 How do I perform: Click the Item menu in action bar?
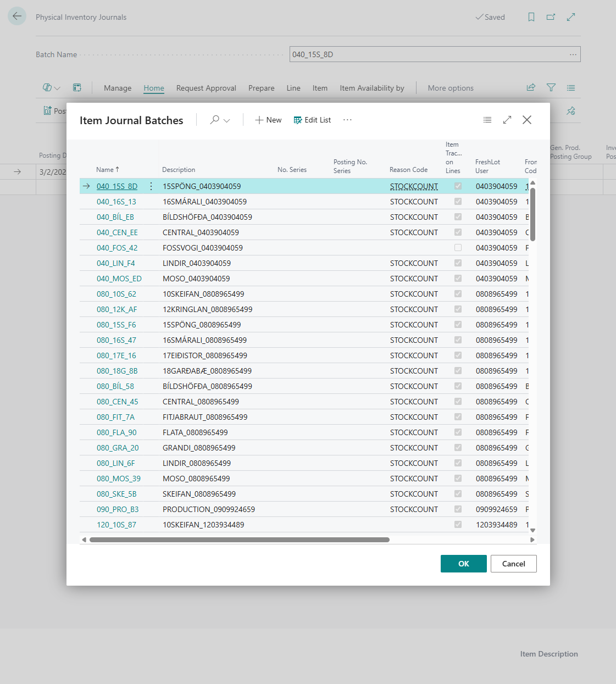(x=320, y=88)
